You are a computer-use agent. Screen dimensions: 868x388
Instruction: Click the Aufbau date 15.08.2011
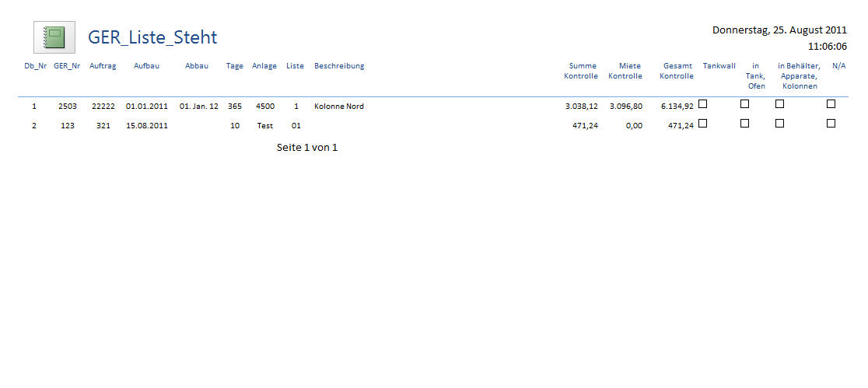pyautogui.click(x=146, y=126)
